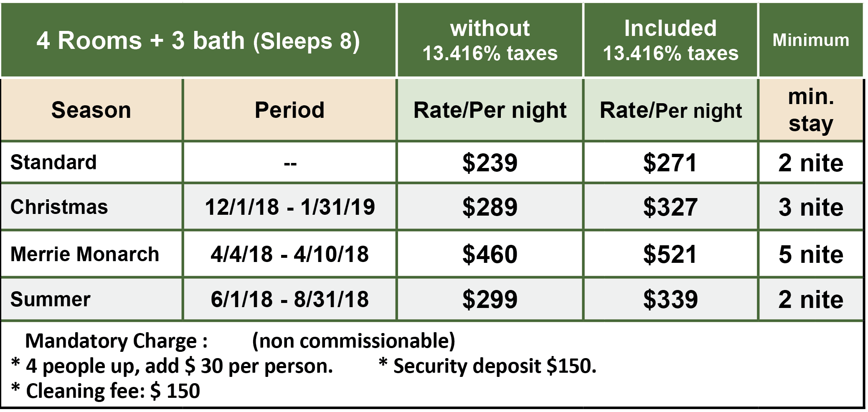Image resolution: width=868 pixels, height=412 pixels.
Task: Click the period '6/1/18 - 8/31/18'
Action: [x=289, y=299]
